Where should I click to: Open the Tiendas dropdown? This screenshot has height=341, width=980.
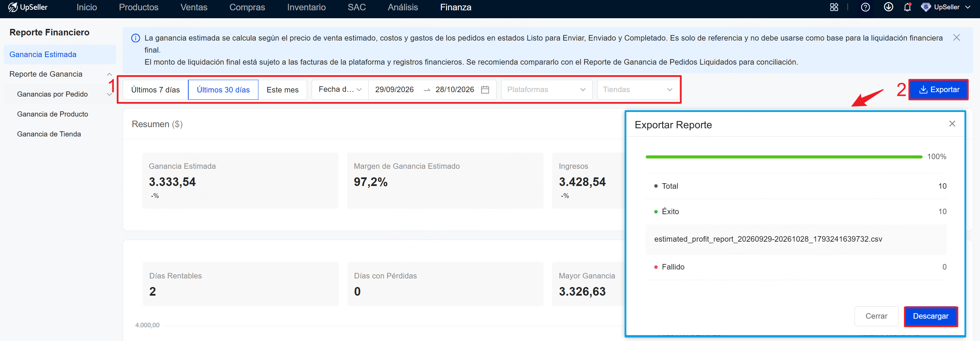(638, 90)
